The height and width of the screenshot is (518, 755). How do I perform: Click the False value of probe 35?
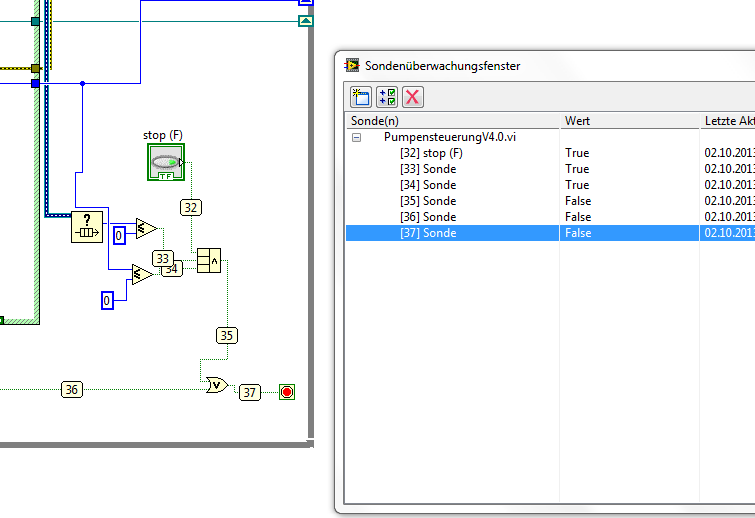coord(578,201)
